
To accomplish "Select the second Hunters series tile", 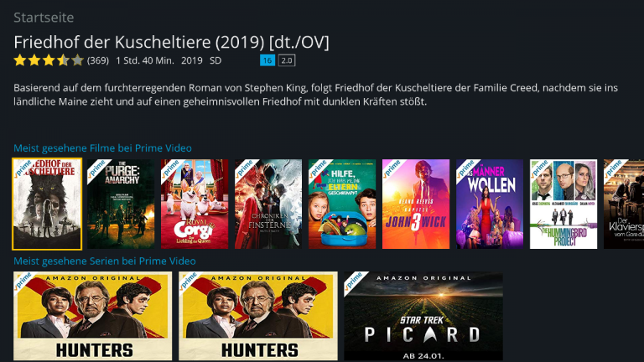I will (x=258, y=316).
